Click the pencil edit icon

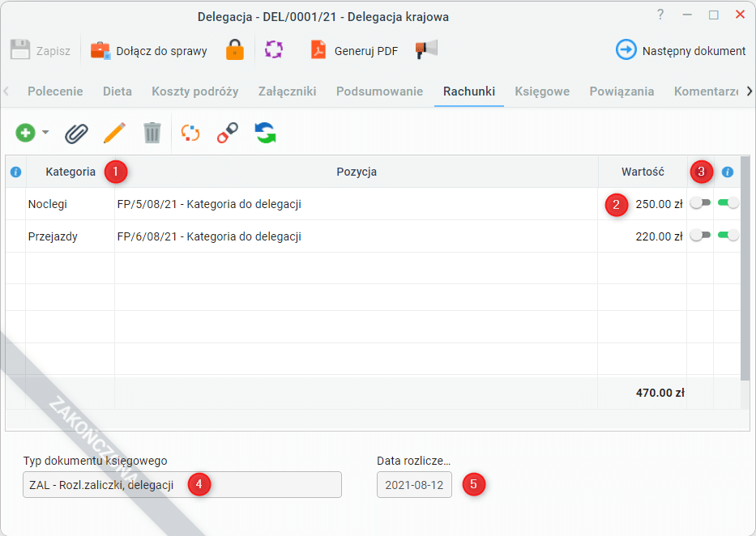tap(114, 133)
